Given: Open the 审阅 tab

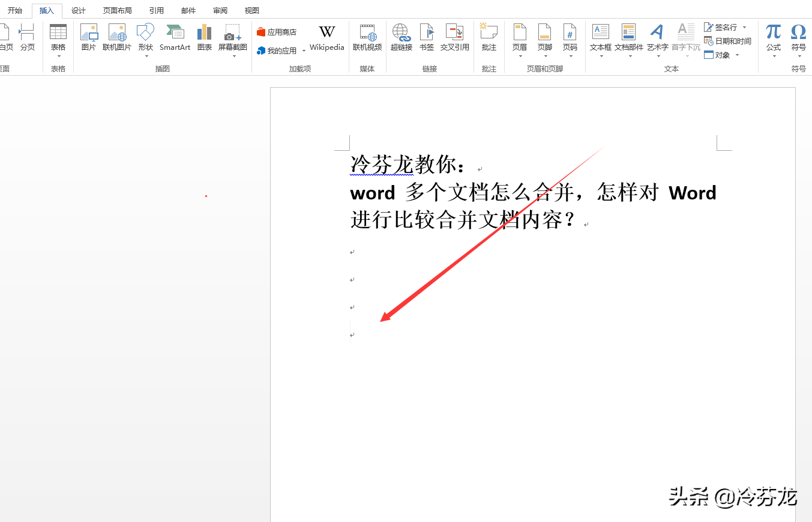Looking at the screenshot, I should tap(220, 11).
